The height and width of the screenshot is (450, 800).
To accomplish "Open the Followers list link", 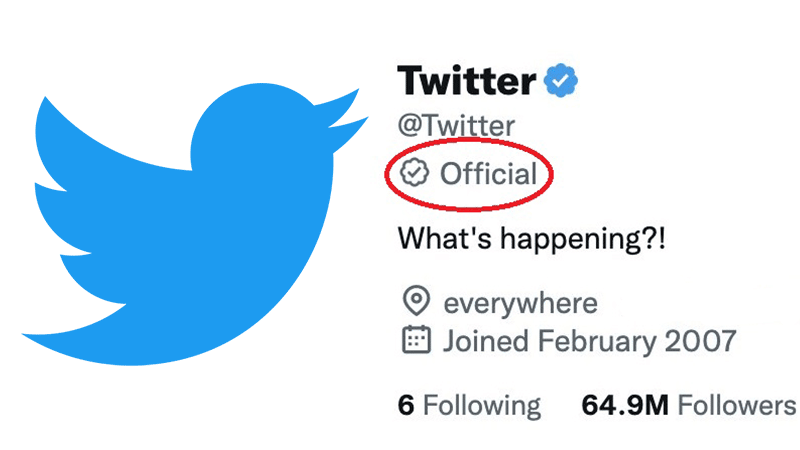I will click(x=737, y=405).
